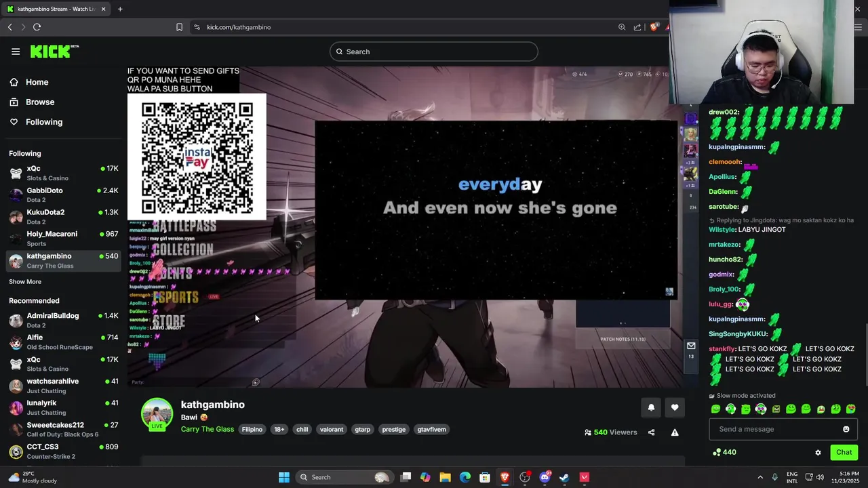Click the Kick logo
The height and width of the screenshot is (488, 868).
tap(54, 52)
